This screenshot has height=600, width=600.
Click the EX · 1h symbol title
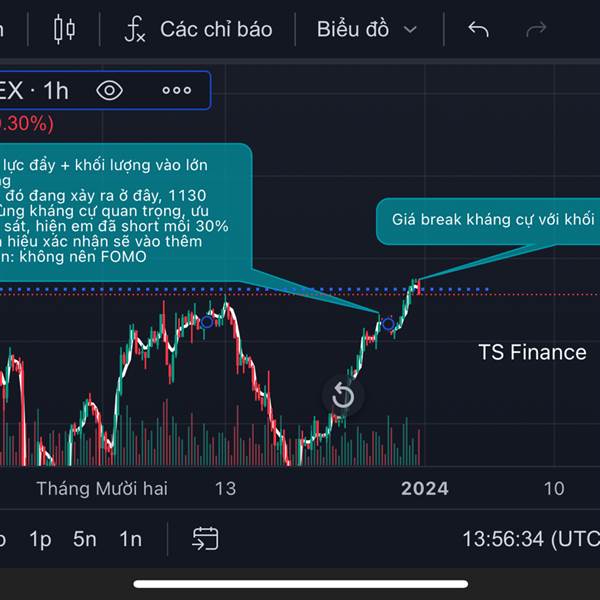pos(35,90)
